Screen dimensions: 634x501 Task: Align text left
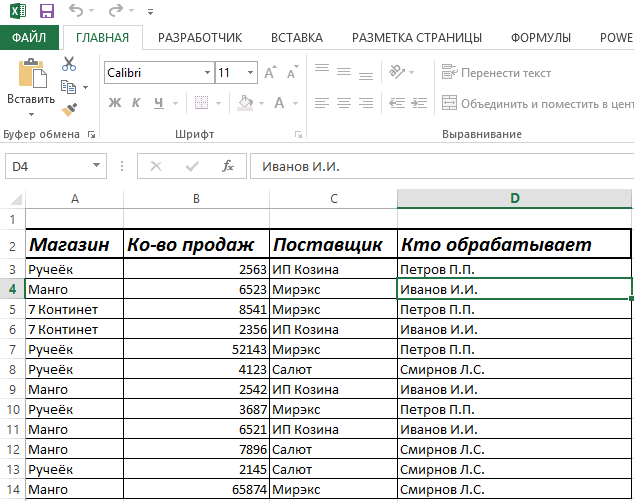[x=322, y=103]
